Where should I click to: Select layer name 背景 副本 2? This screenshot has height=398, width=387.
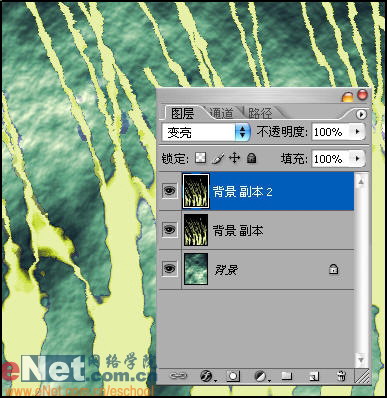(243, 192)
